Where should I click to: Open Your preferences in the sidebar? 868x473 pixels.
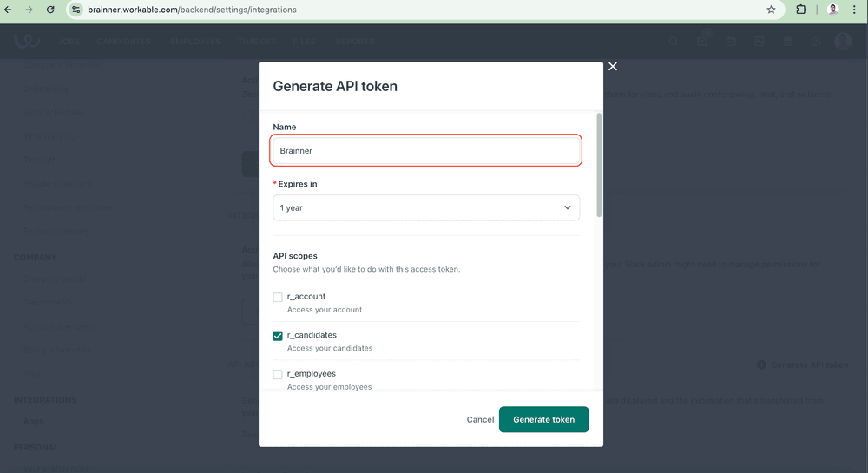click(x=56, y=469)
